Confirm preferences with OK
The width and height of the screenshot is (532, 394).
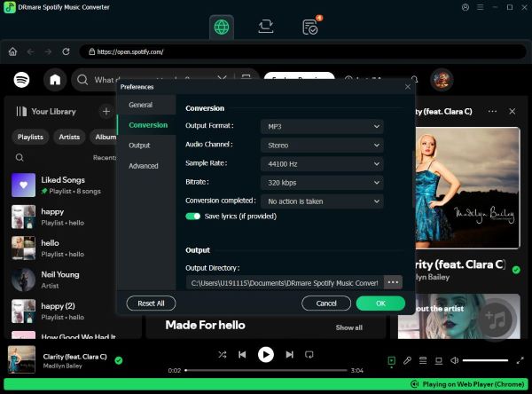pos(380,303)
